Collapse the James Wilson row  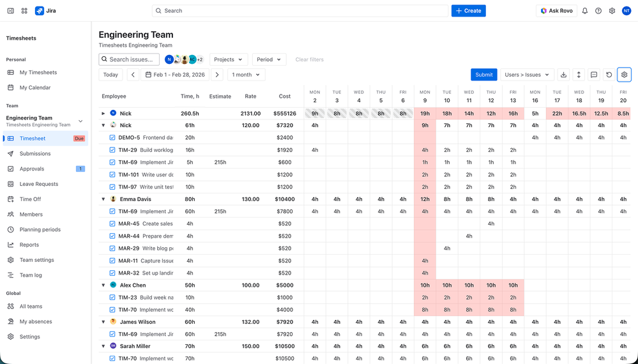click(x=103, y=322)
